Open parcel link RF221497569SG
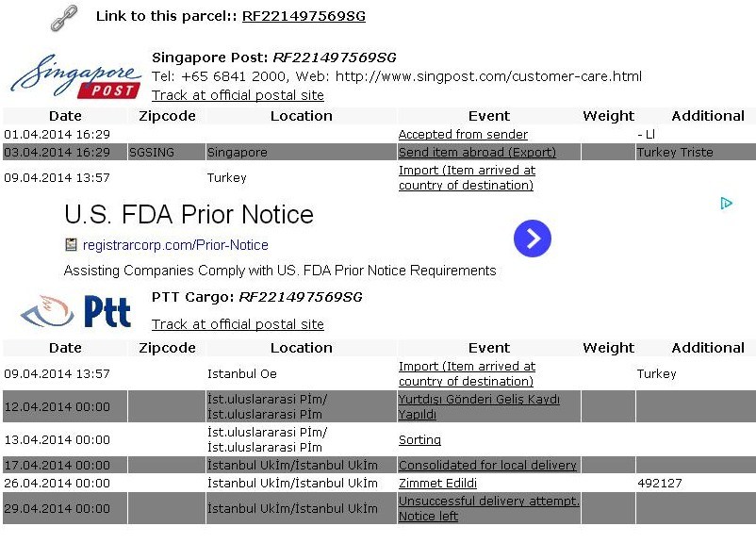 [304, 16]
